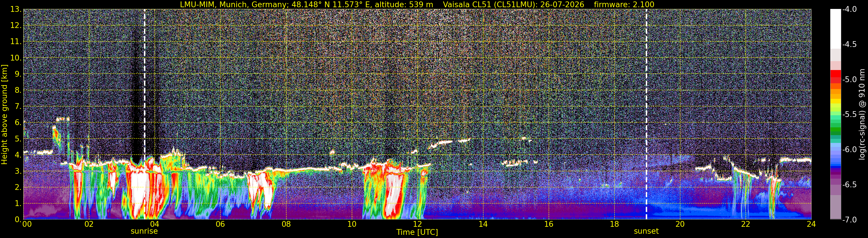The image size is (868, 238).
Task: Click the 'Time [UTC]' axis label
Action: click(417, 232)
